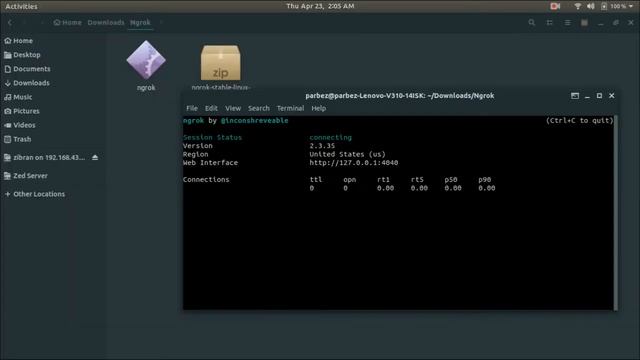Screen dimensions: 640x360
Task: Click United States (us) region text
Action: click(347, 154)
